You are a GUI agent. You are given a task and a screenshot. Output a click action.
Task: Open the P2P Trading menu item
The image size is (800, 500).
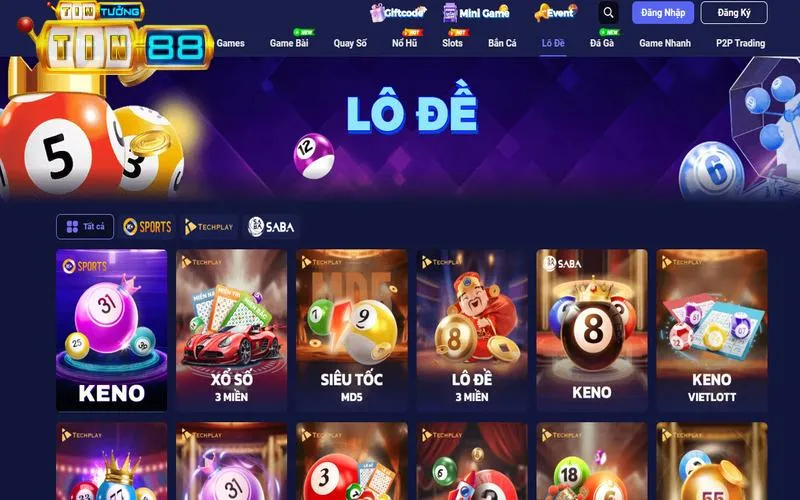[740, 43]
